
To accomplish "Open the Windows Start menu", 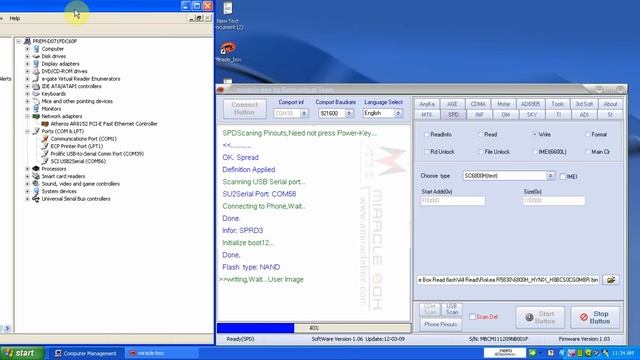I will (x=22, y=353).
